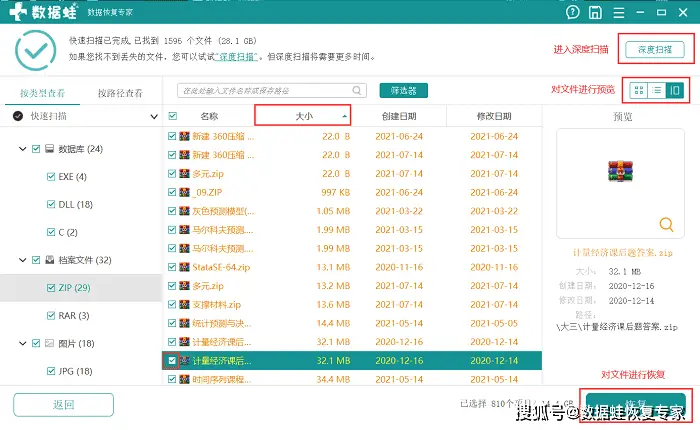The height and width of the screenshot is (430, 700).
Task: Click the 返回 back button
Action: click(63, 405)
